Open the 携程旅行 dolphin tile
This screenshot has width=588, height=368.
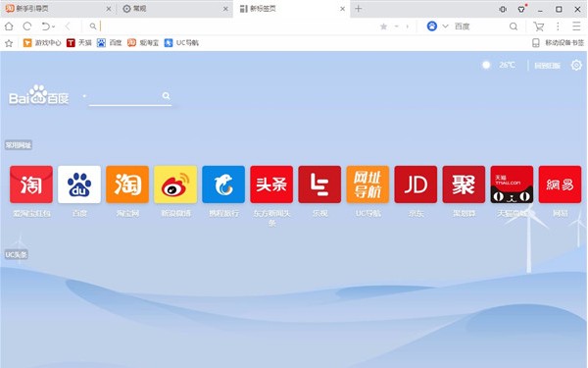[223, 184]
